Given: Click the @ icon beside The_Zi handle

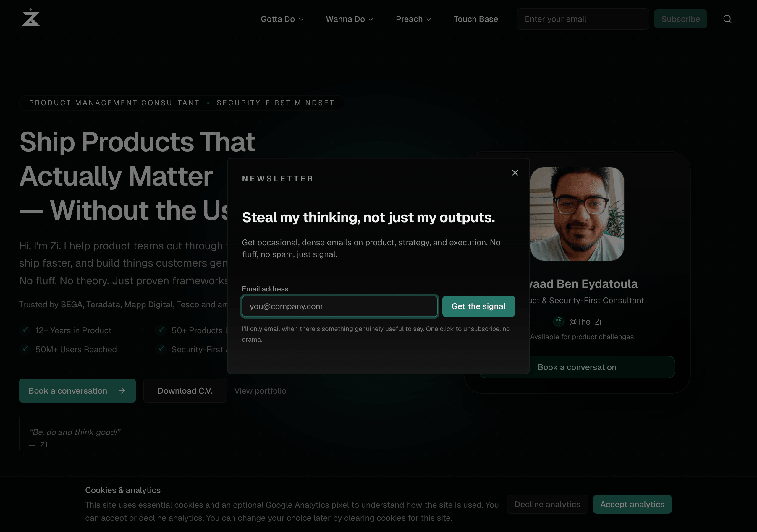Looking at the screenshot, I should pos(558,321).
